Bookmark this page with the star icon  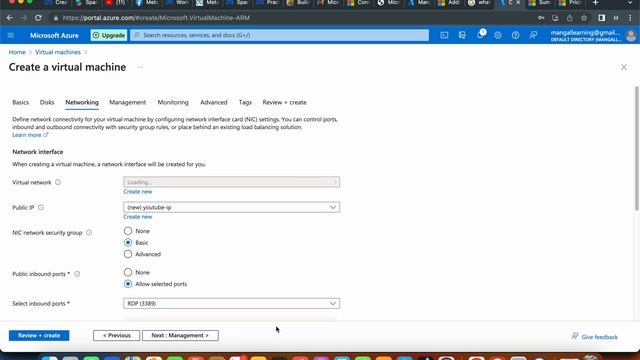tap(584, 18)
